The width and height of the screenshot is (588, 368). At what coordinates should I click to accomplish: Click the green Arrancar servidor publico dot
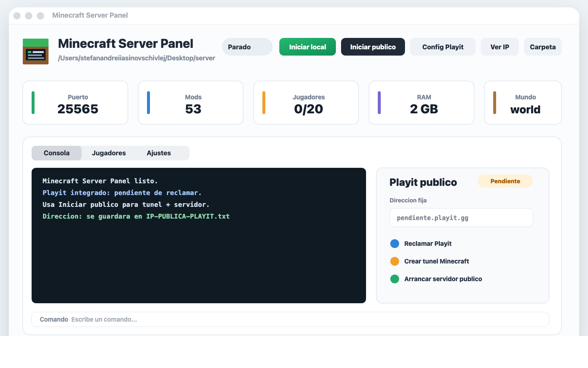click(x=395, y=279)
